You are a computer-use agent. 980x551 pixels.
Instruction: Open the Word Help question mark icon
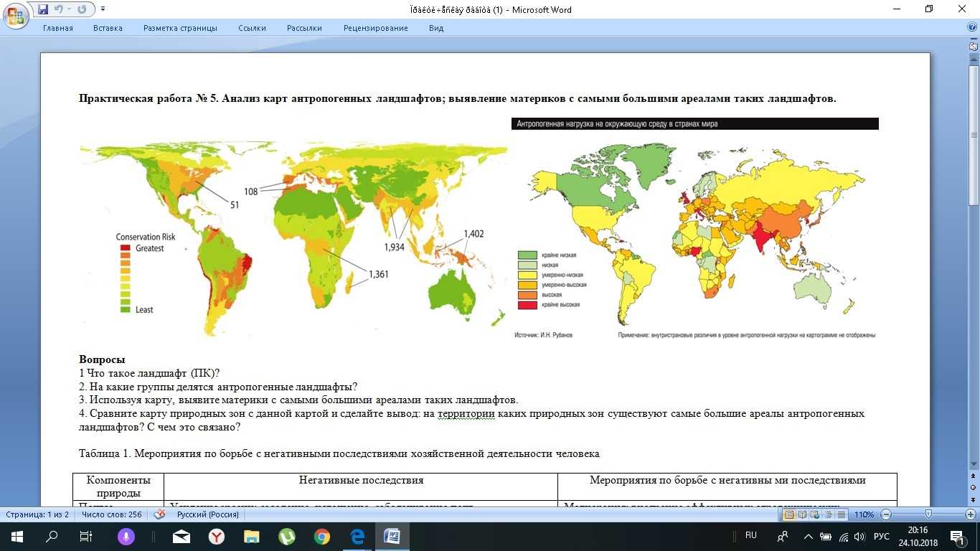coord(972,28)
